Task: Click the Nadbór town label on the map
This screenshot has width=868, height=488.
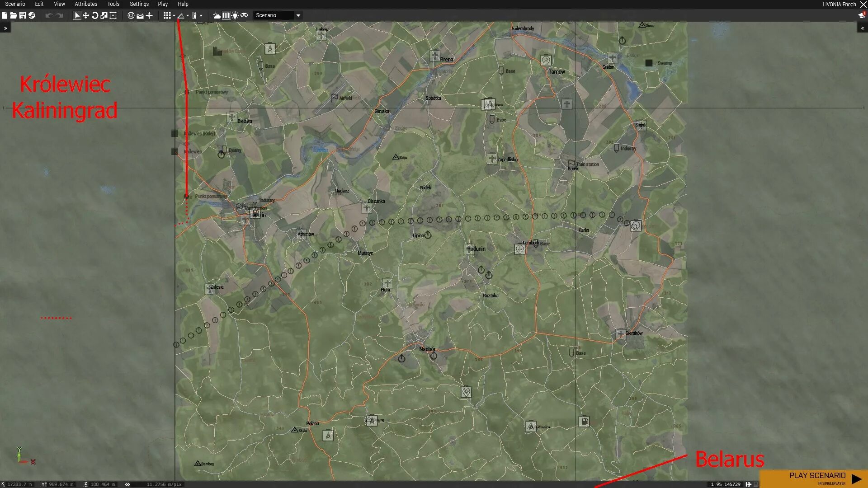Action: click(x=427, y=349)
